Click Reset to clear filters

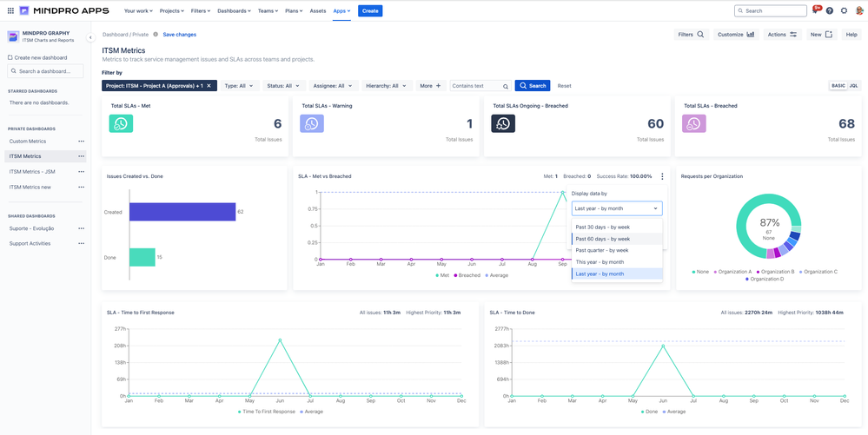pyautogui.click(x=564, y=86)
